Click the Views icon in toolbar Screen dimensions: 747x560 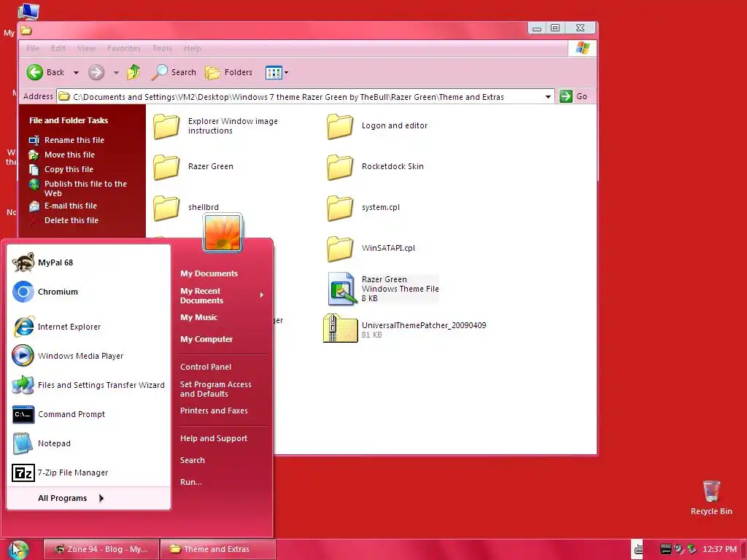click(x=274, y=72)
